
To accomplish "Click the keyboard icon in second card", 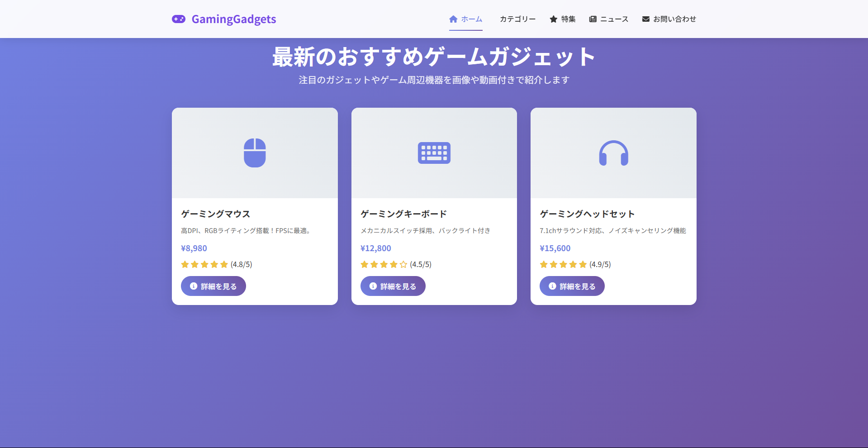I will coord(434,153).
